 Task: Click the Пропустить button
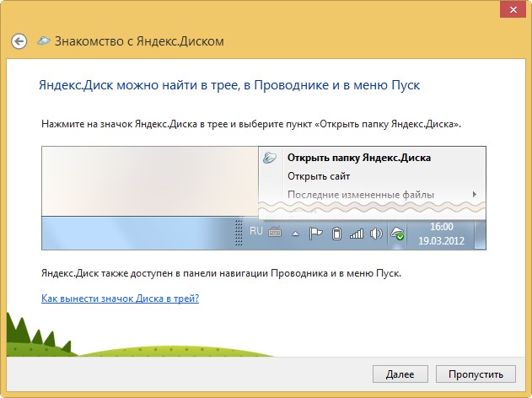[x=476, y=374]
